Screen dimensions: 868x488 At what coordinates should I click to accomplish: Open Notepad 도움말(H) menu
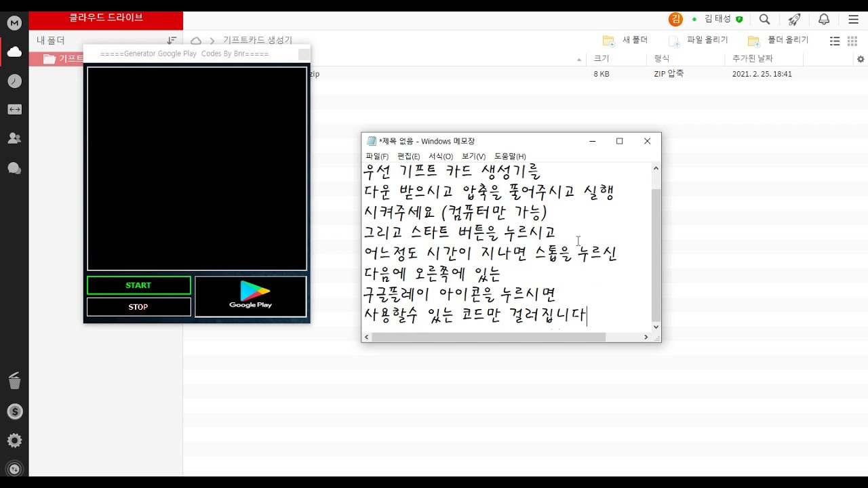pyautogui.click(x=510, y=157)
